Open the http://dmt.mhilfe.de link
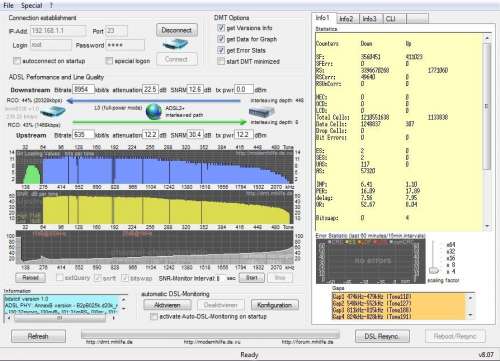 [109, 342]
